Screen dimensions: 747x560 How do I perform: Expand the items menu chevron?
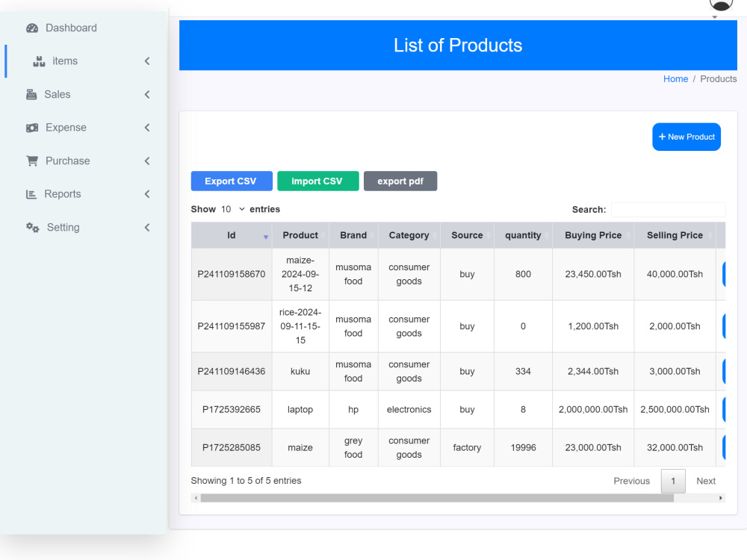pyautogui.click(x=147, y=61)
